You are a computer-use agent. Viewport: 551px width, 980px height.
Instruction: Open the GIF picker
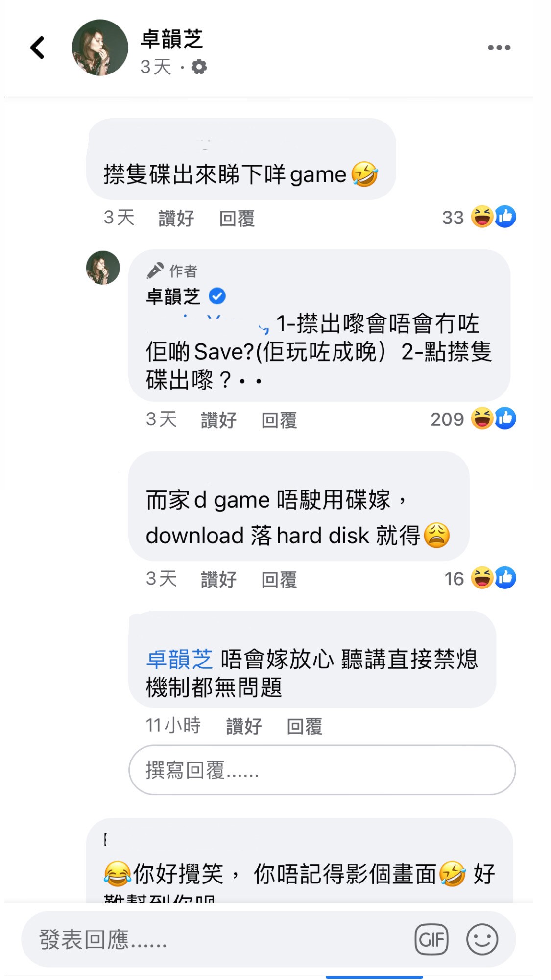tap(431, 939)
